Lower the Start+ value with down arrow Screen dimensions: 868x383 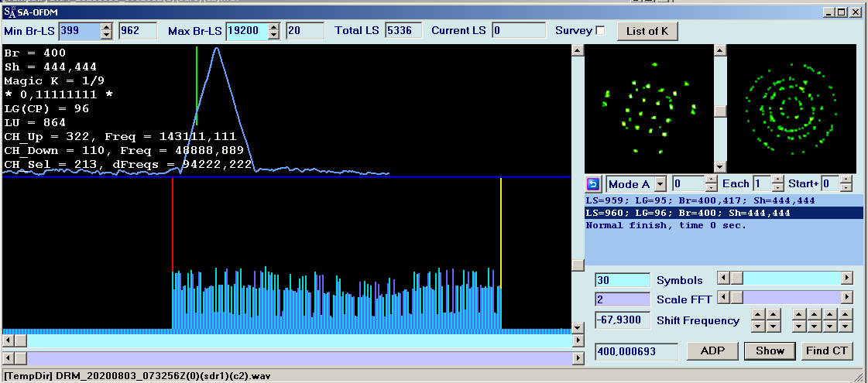846,187
